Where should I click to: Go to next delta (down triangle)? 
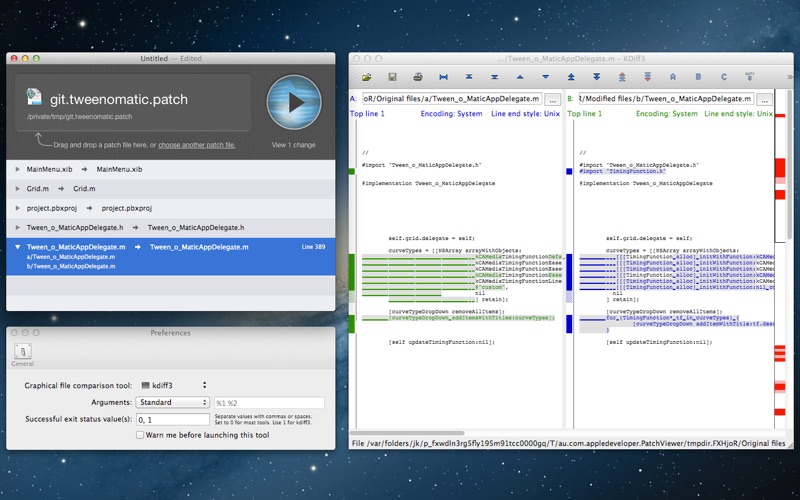pyautogui.click(x=545, y=77)
